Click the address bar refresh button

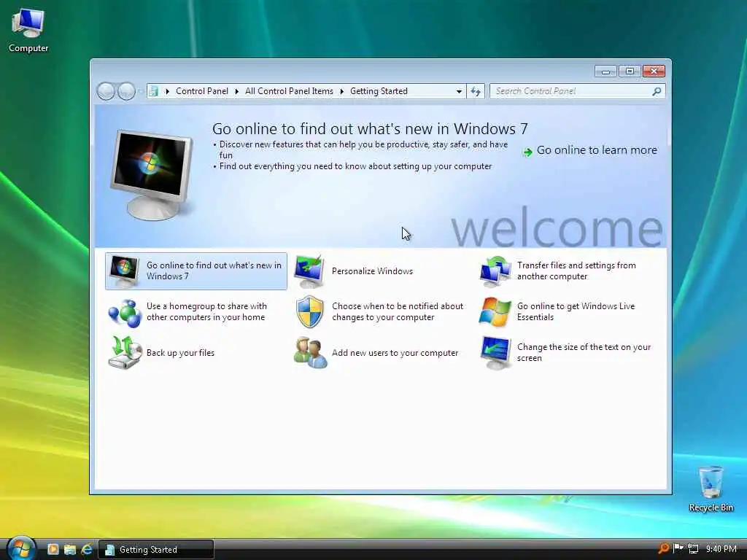pos(476,91)
